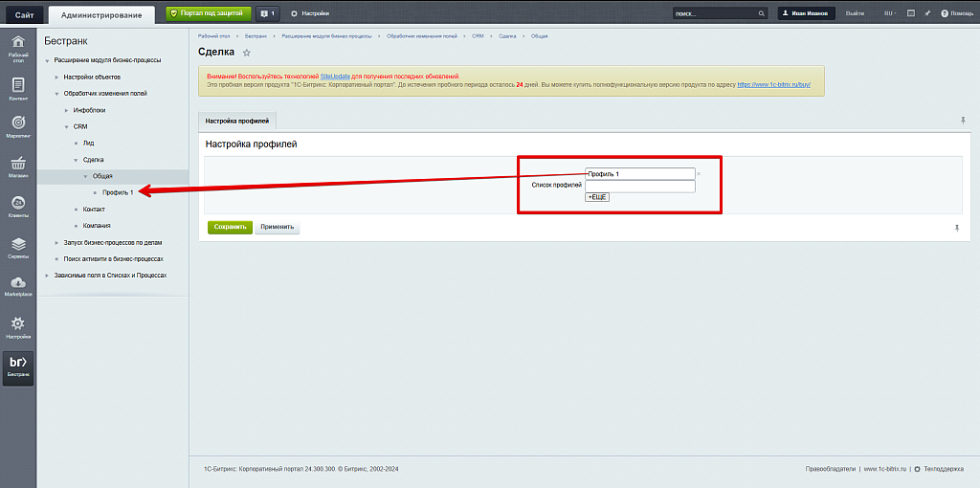Open the Клиенты sidebar section
Screen dimensions: 980x488
point(17,206)
